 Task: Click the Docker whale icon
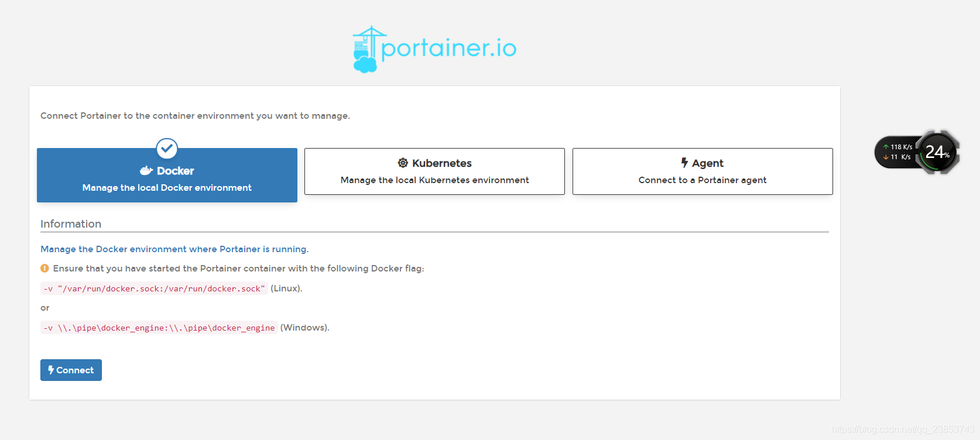[x=146, y=171]
